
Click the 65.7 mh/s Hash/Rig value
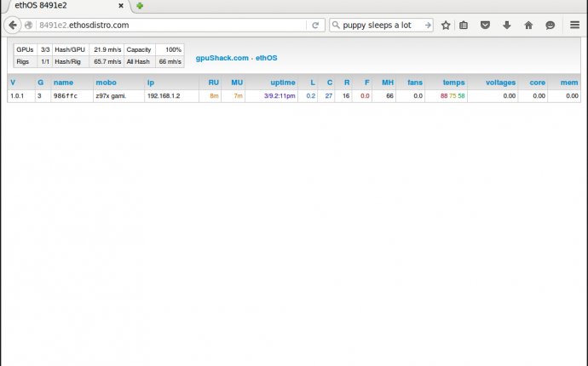107,61
